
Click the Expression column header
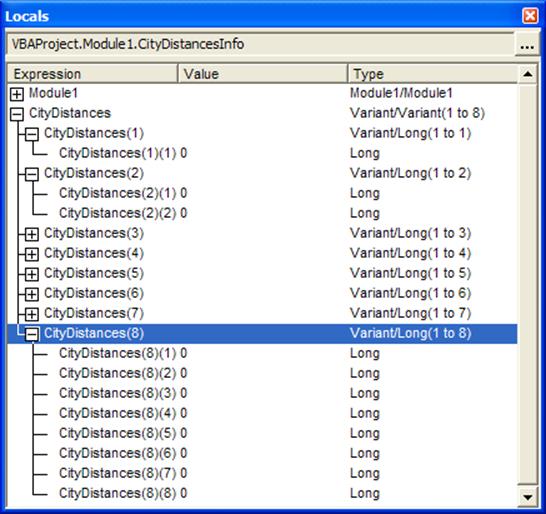point(92,74)
